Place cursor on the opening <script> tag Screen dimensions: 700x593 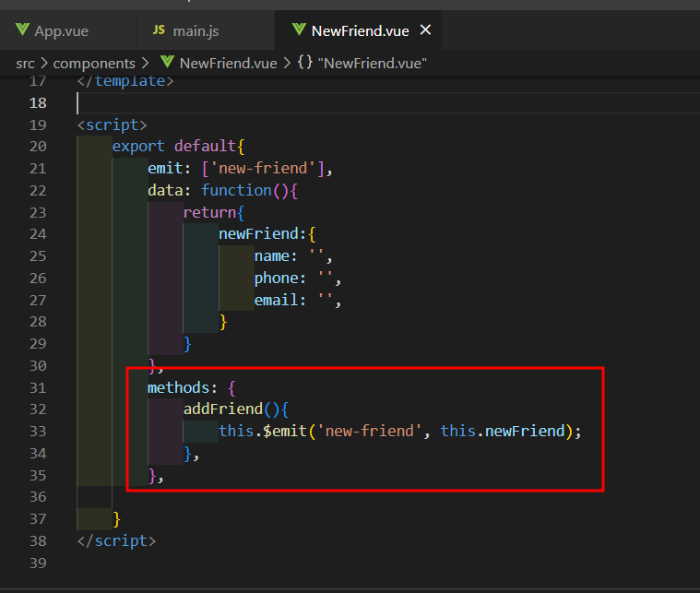coord(112,125)
